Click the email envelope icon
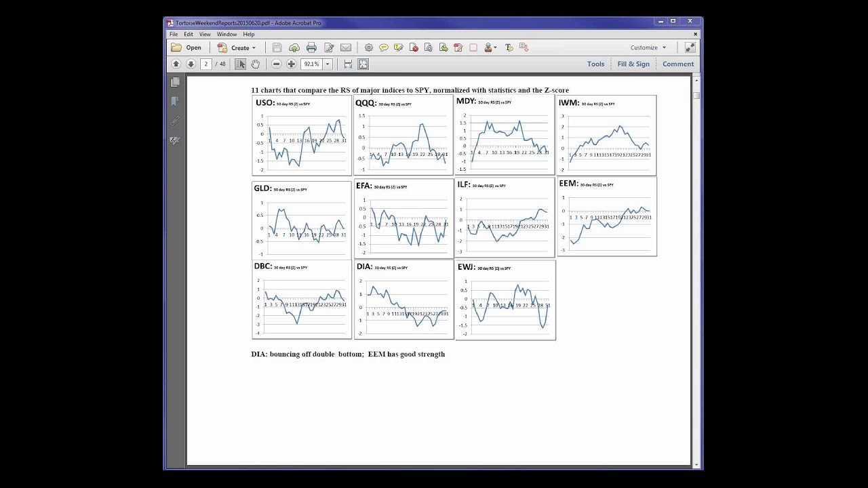 click(x=346, y=47)
